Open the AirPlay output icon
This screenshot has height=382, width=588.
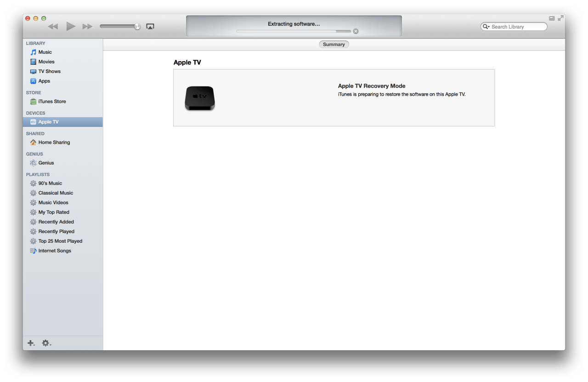(150, 27)
